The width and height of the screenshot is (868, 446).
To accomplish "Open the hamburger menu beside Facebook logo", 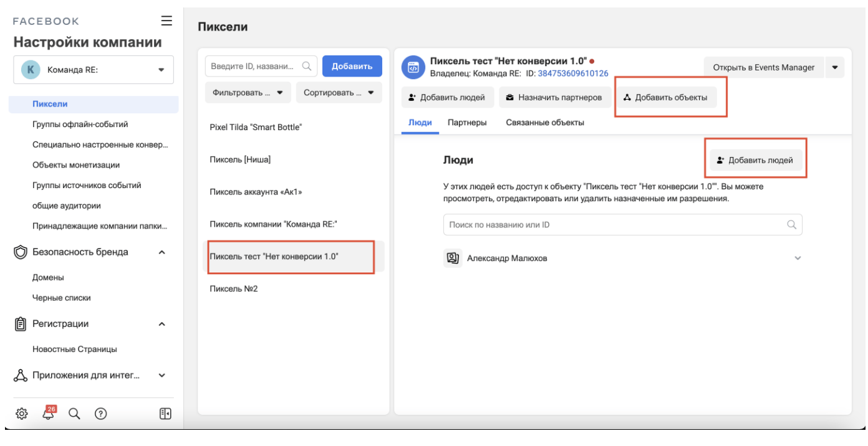I will click(166, 21).
